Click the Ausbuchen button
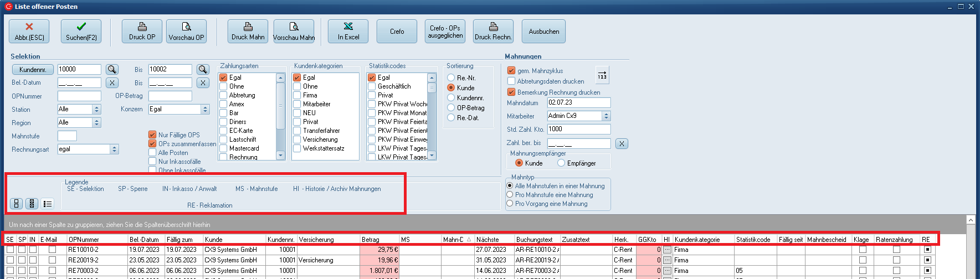The width and height of the screenshot is (980, 279). [x=543, y=32]
